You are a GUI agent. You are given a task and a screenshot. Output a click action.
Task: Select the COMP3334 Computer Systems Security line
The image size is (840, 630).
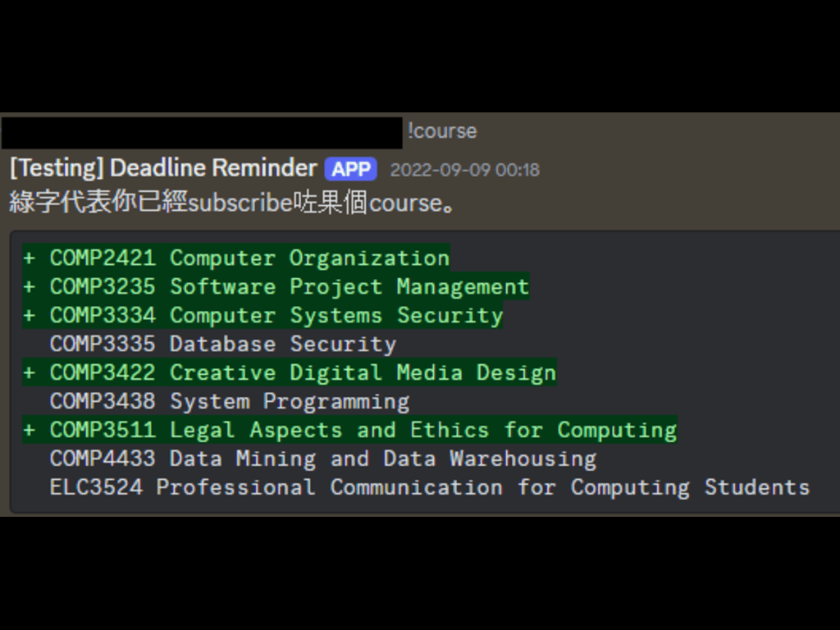[262, 316]
